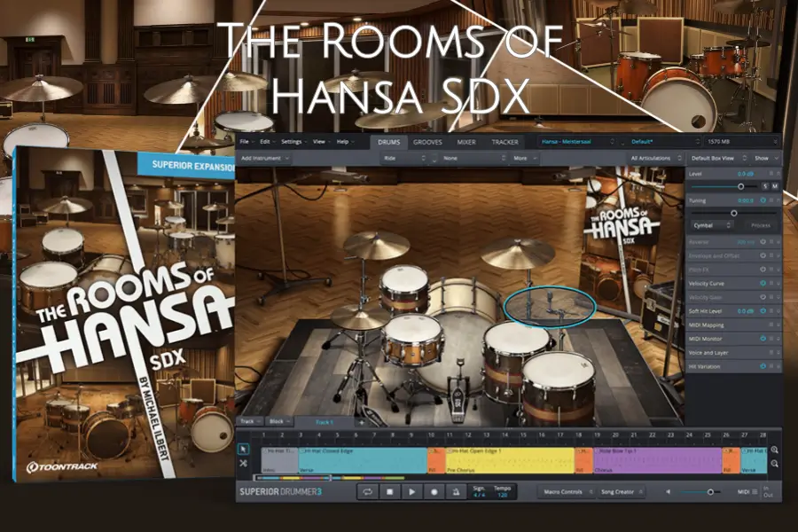This screenshot has height=532, width=798.
Task: Switch to the TRACKER tab
Action: pyautogui.click(x=505, y=142)
